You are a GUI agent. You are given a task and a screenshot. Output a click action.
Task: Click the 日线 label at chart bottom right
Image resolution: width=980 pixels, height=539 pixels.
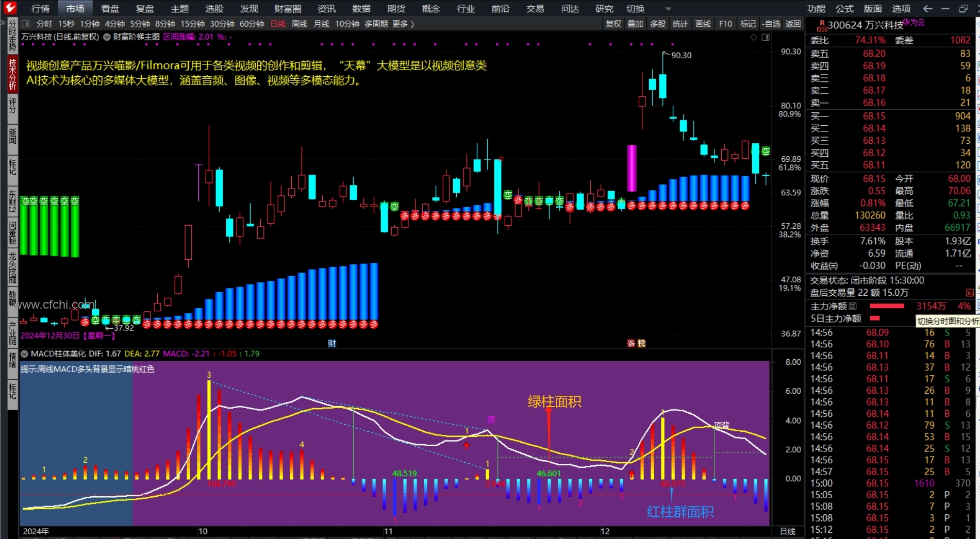click(x=788, y=531)
